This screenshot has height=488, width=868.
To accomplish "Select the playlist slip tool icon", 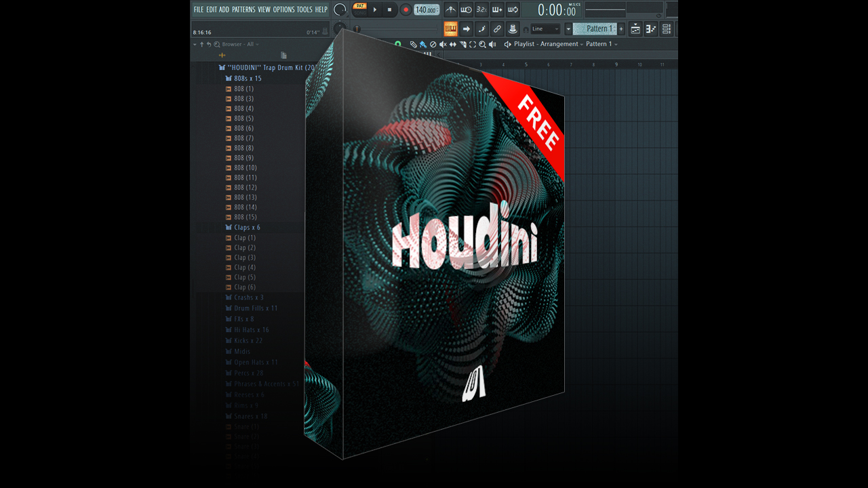I will point(452,44).
